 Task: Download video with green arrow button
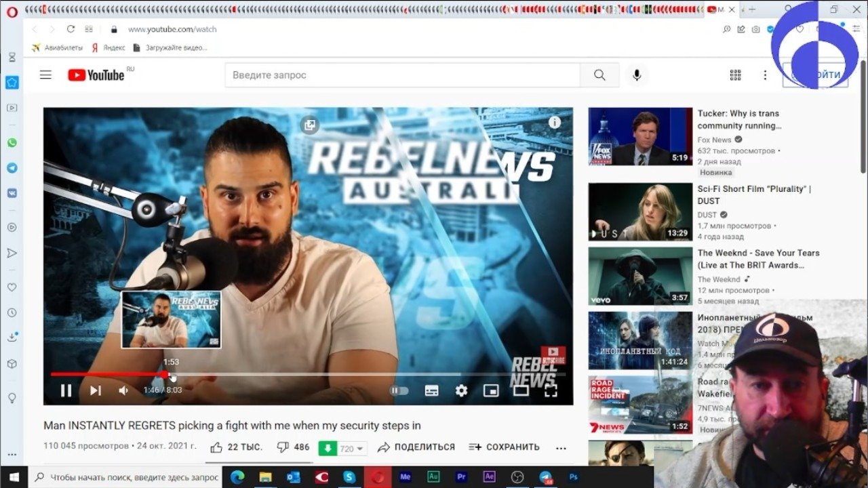coord(328,448)
